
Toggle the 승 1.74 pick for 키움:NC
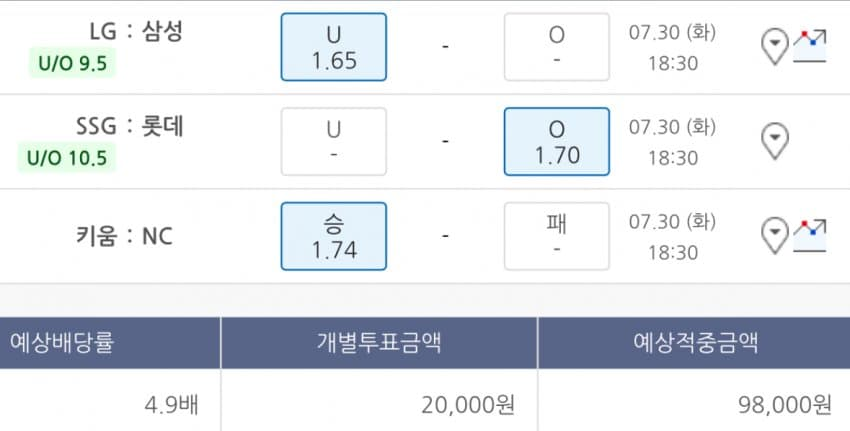(334, 235)
